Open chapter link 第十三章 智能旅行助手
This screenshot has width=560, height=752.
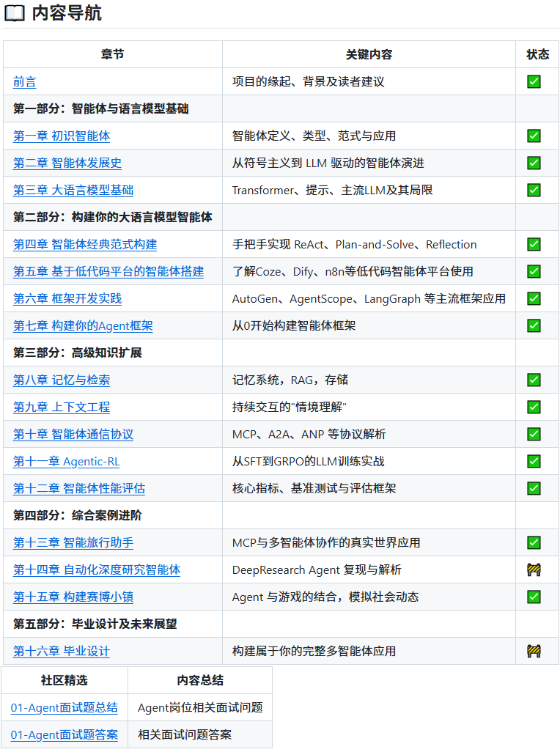point(73,543)
